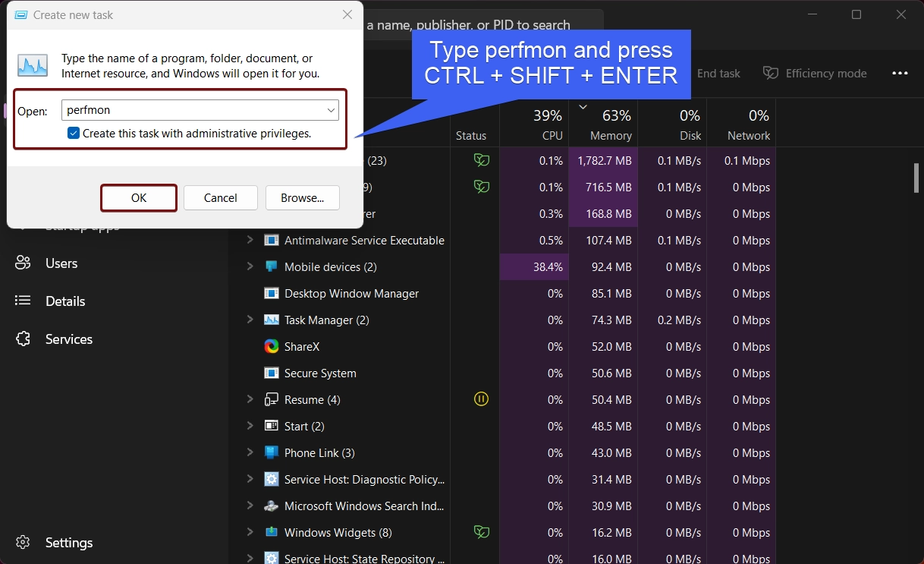Click the Run dialog chart icon

[33, 65]
